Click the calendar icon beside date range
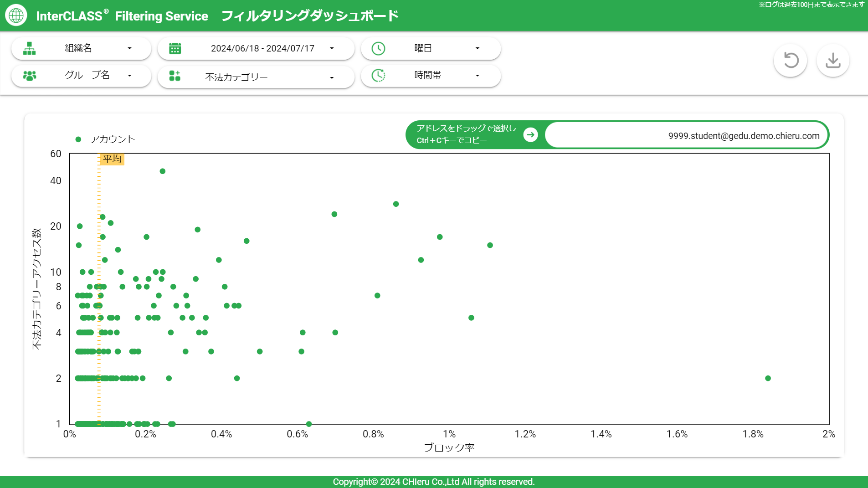868x488 pixels. tap(175, 48)
